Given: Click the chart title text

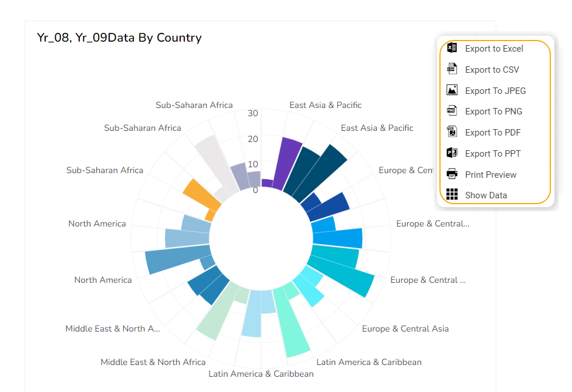Looking at the screenshot, I should (x=119, y=38).
